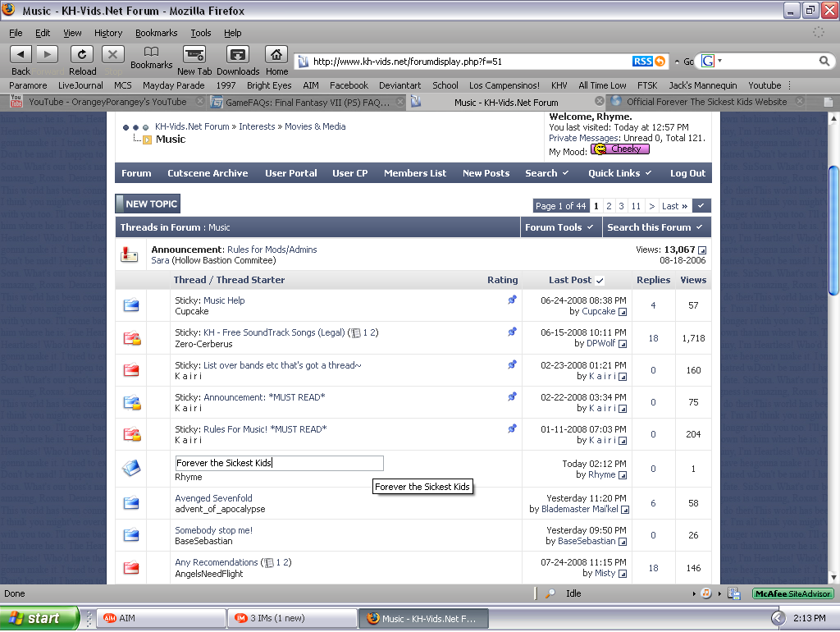Image resolution: width=840 pixels, height=632 pixels.
Task: Open AIM from the taskbar
Action: (160, 618)
